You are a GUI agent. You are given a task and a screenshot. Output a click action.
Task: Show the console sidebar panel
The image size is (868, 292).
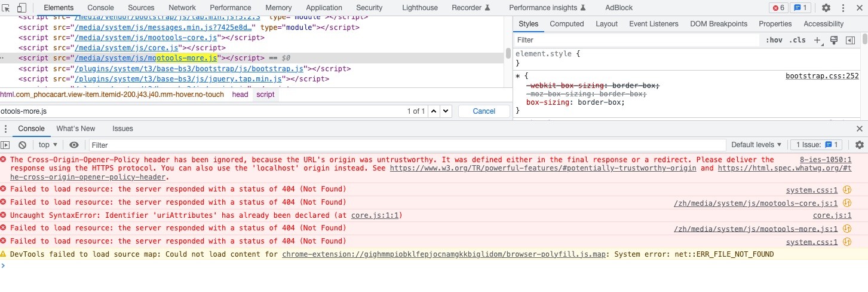point(5,145)
